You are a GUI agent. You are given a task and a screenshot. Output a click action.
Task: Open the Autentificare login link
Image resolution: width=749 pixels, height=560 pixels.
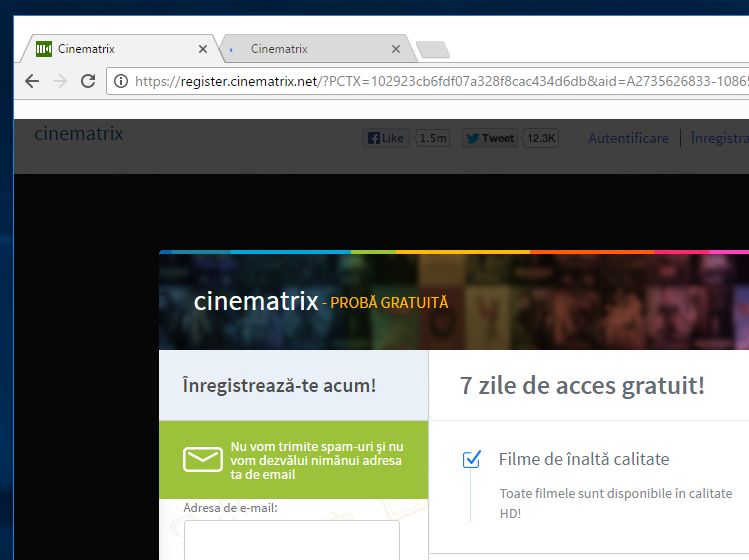tap(628, 138)
